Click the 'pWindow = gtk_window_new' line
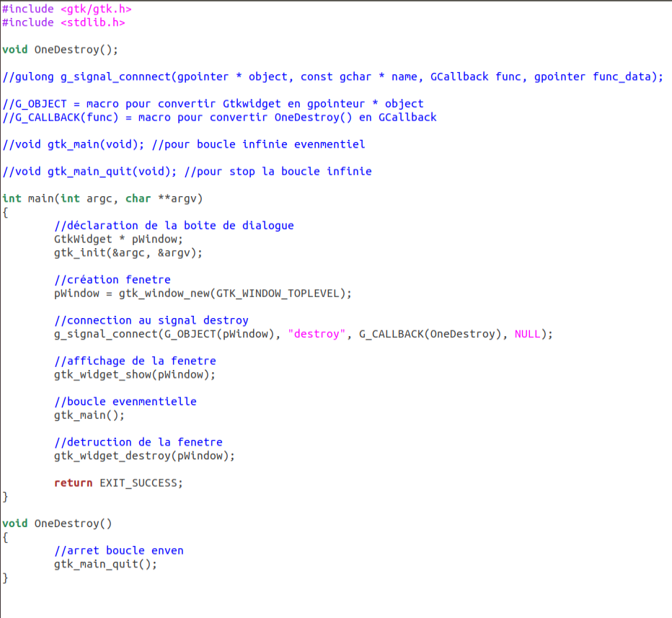The height and width of the screenshot is (618, 672). (203, 293)
